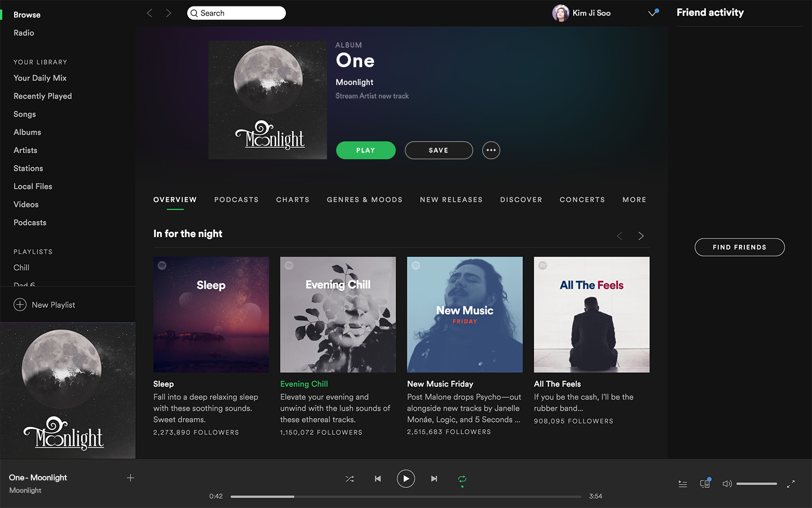The width and height of the screenshot is (812, 508).
Task: Click the FIND FRIENDS button
Action: pos(739,247)
